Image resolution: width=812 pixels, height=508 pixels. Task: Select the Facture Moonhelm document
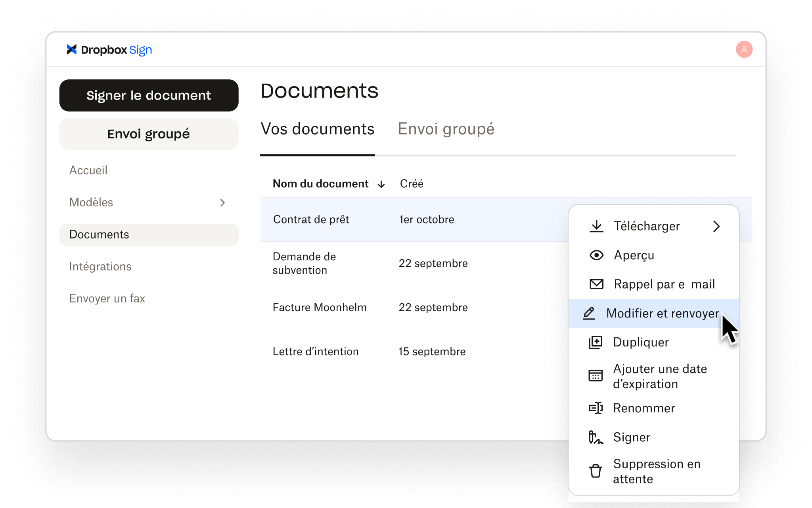320,308
